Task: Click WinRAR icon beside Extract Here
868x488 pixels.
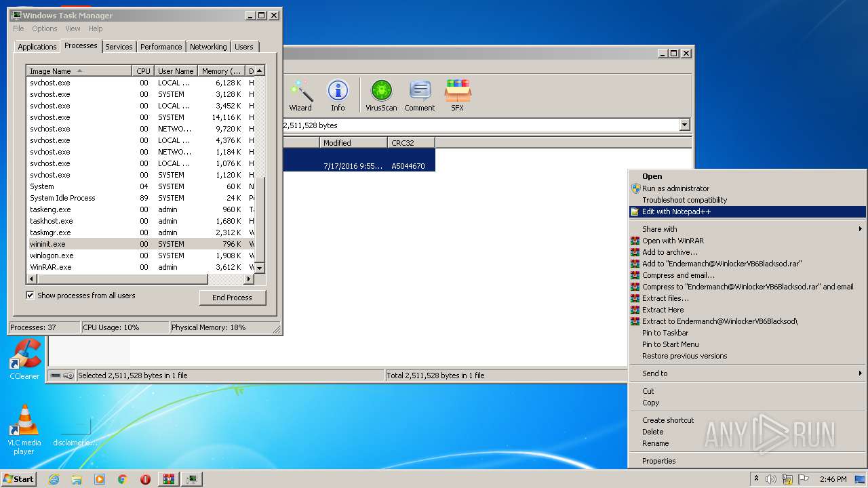Action: tap(635, 310)
